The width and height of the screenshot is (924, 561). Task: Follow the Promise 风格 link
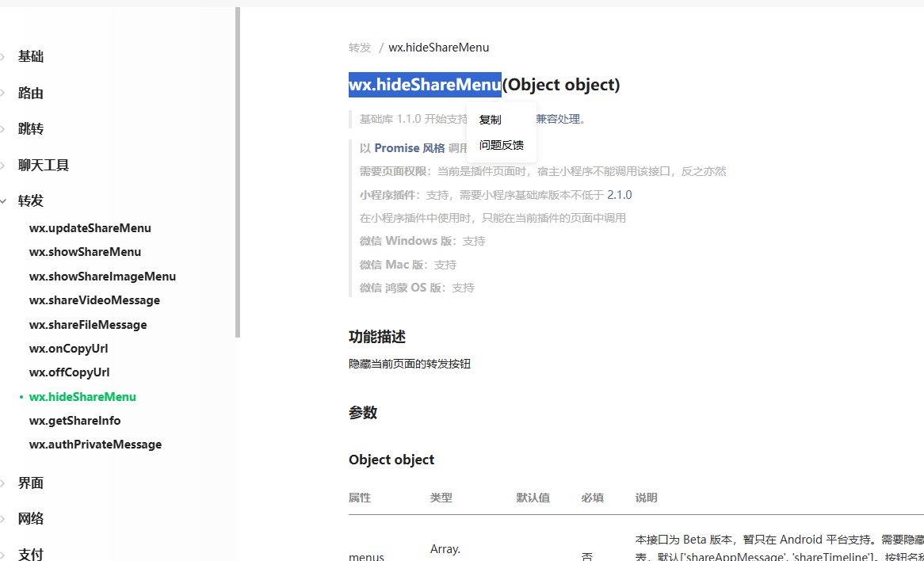(x=410, y=148)
